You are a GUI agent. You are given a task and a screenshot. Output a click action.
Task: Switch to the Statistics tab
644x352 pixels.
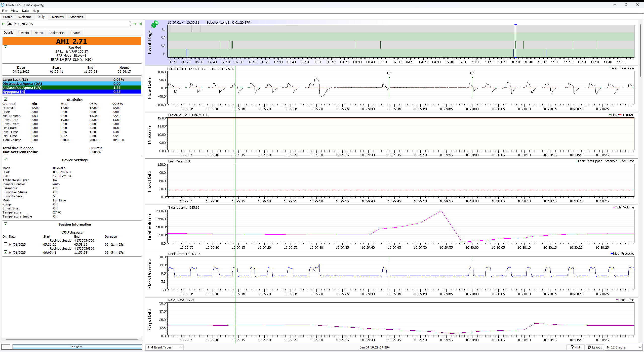point(76,17)
